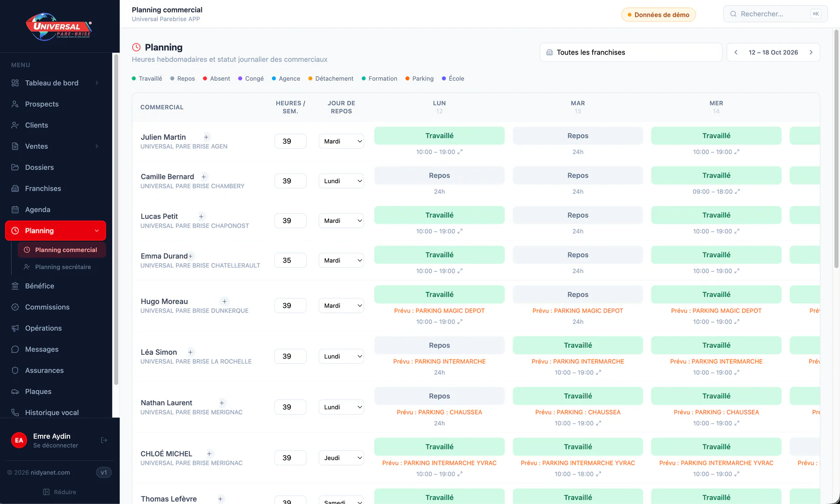Click the plus icon beside Léa Simon
Image resolution: width=840 pixels, height=504 pixels.
click(190, 352)
